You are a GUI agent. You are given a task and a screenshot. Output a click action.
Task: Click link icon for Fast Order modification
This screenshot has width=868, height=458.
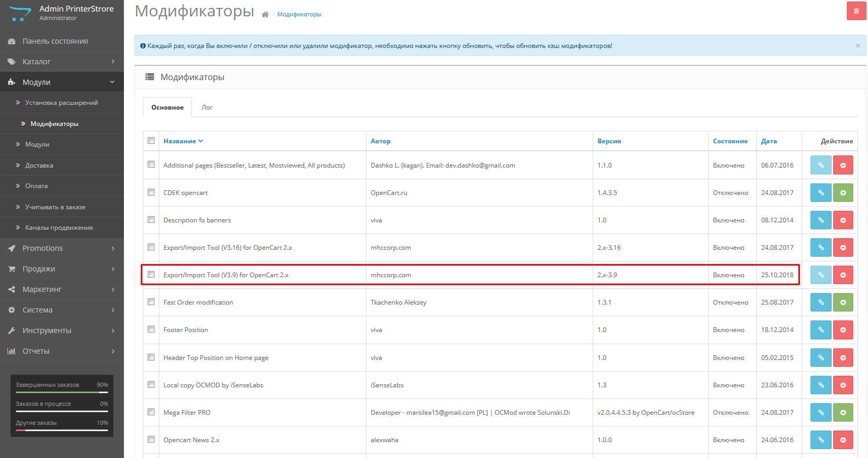coord(821,302)
